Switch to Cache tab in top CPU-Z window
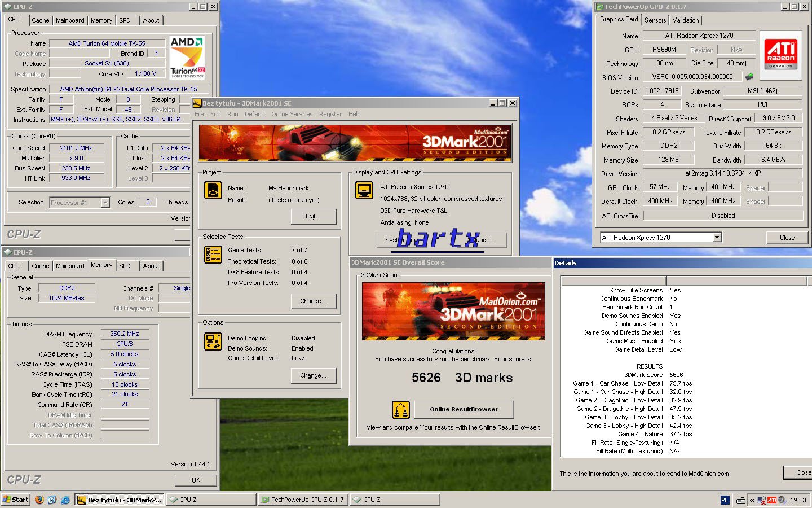The image size is (812, 508). [x=40, y=20]
